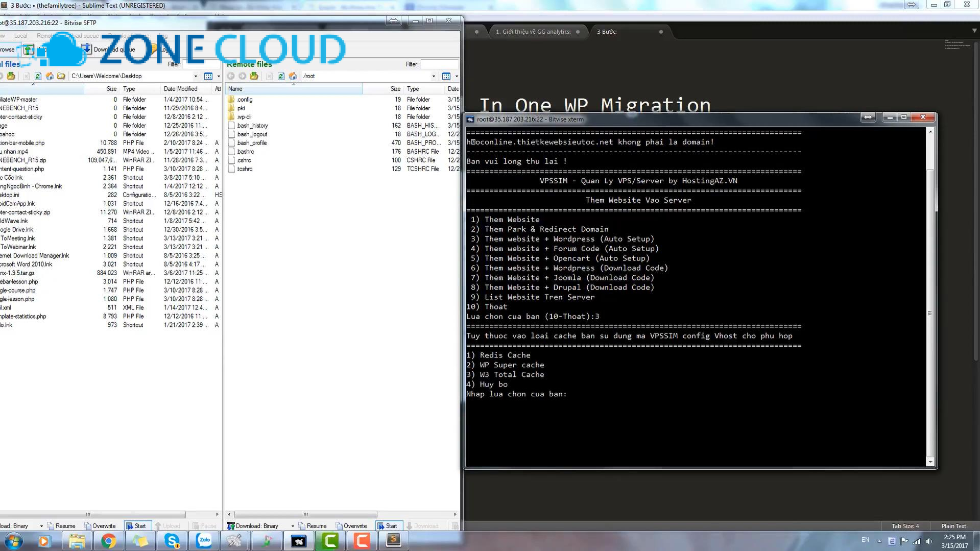Open Zalo from the taskbar

(204, 540)
